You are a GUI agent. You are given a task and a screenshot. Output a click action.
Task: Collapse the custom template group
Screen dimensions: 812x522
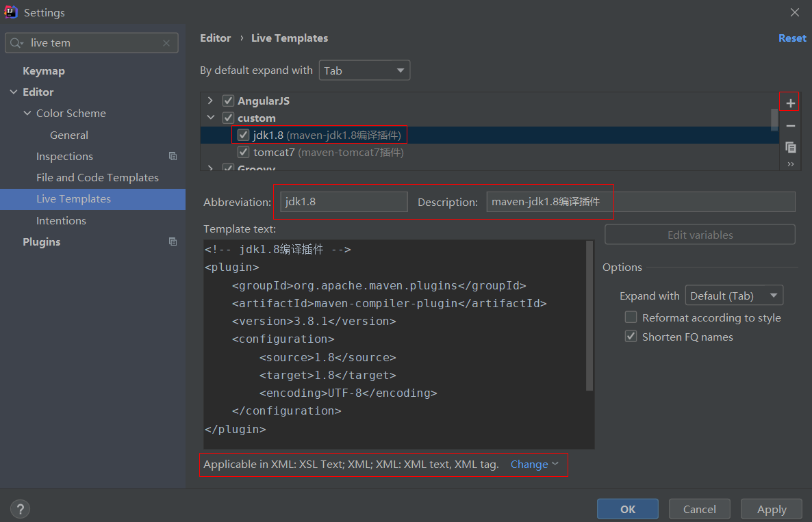pos(210,118)
